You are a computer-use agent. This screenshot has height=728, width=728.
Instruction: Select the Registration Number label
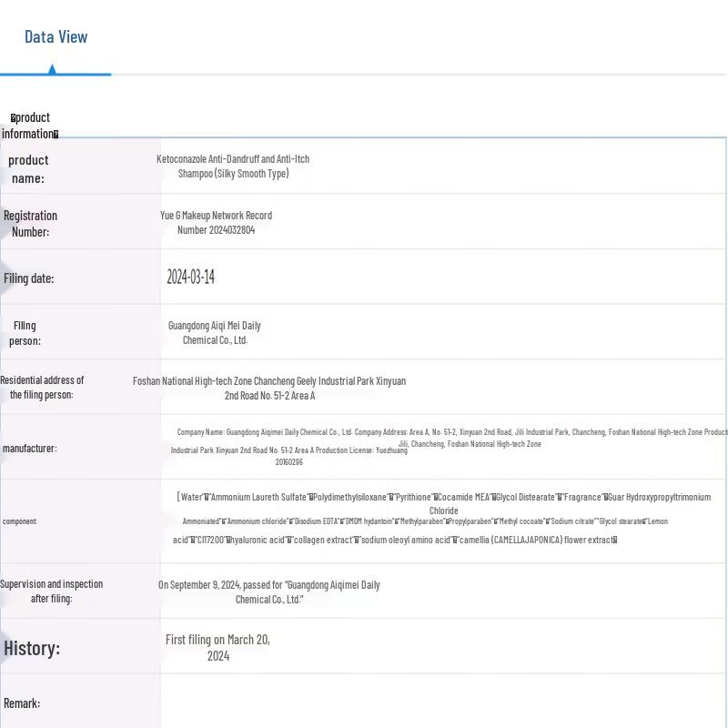(30, 224)
